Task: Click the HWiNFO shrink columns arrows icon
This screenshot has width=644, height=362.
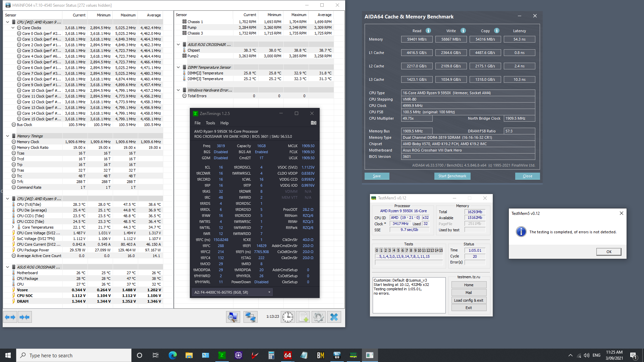Action: (24, 317)
